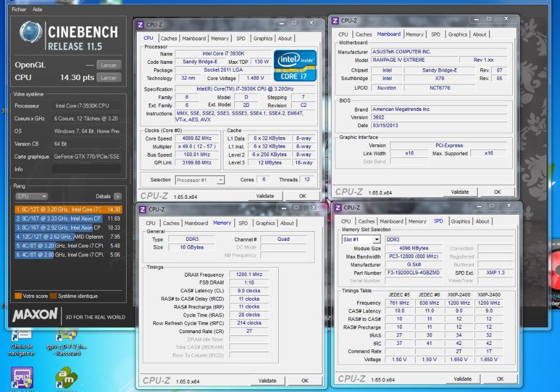Click the CPU-Z Z icon of Mainboard window

coord(335,21)
